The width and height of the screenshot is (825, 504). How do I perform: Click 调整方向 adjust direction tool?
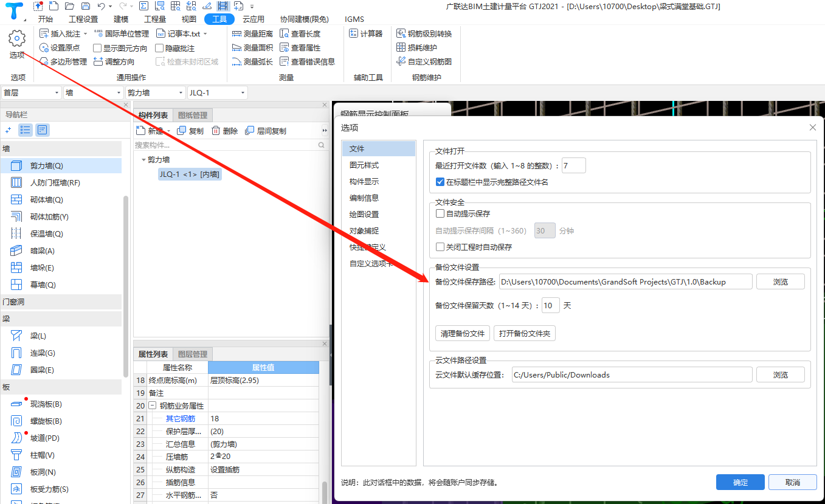(x=114, y=61)
